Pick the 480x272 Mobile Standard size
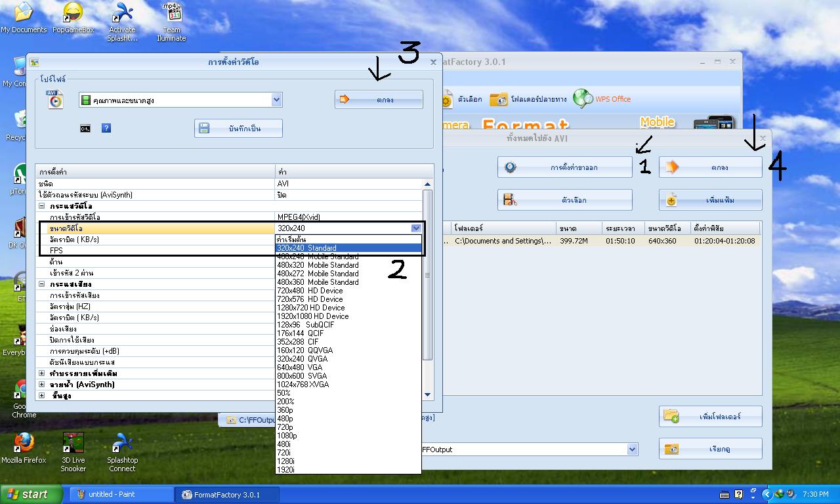This screenshot has width=840, height=504. pyautogui.click(x=348, y=274)
